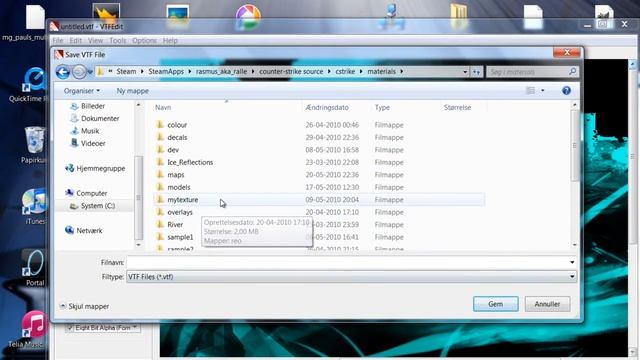Open the Organiser dropdown menu
Screen dimensions: 640x360
pos(82,91)
